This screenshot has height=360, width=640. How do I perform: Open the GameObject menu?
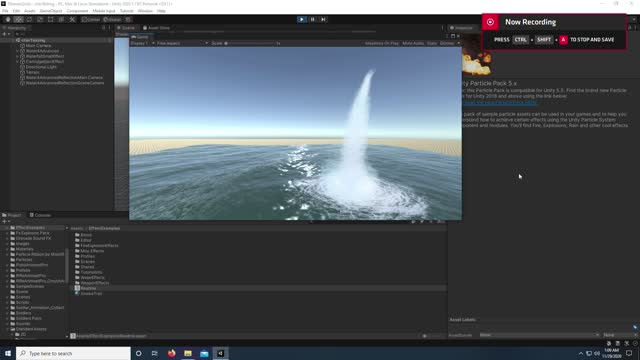click(51, 11)
